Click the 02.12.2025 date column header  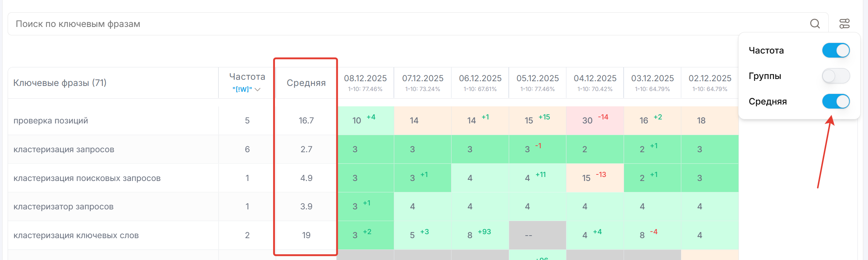(x=710, y=79)
